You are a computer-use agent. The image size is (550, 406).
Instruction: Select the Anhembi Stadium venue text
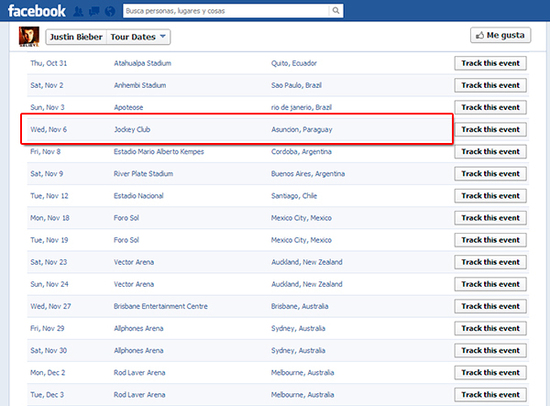(140, 85)
